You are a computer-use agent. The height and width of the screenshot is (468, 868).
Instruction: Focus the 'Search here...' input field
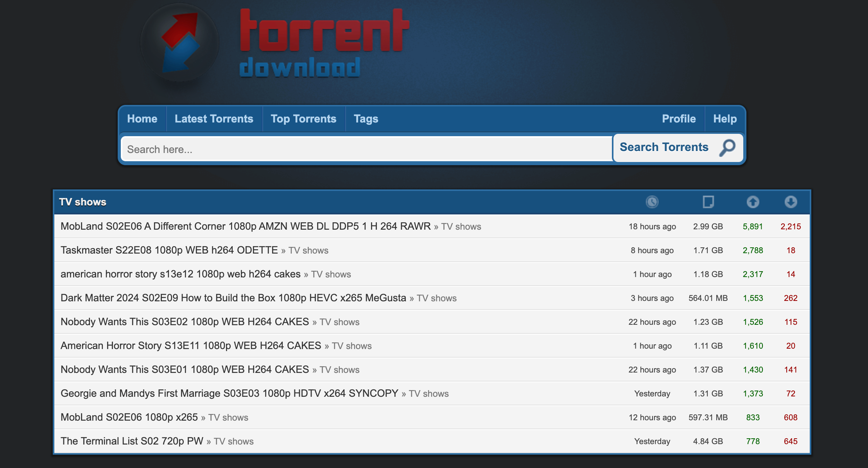(367, 149)
